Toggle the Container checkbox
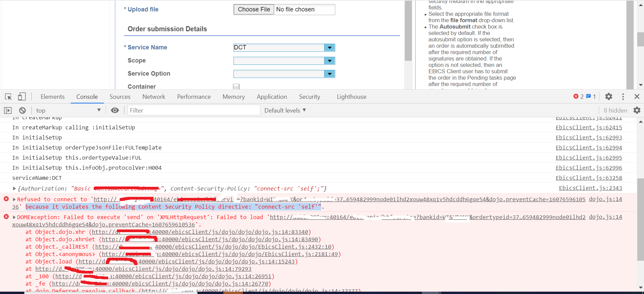This screenshot has width=644, height=294. click(237, 87)
